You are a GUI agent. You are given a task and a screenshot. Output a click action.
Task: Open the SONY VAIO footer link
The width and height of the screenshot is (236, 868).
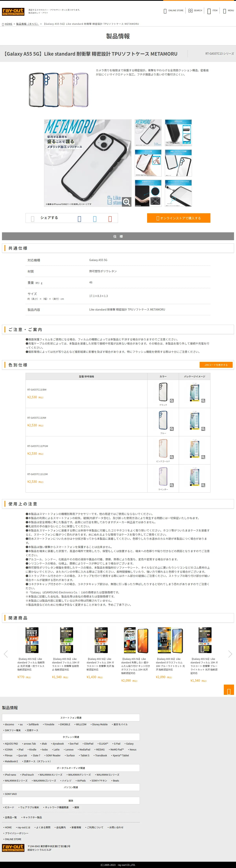coord(11,794)
